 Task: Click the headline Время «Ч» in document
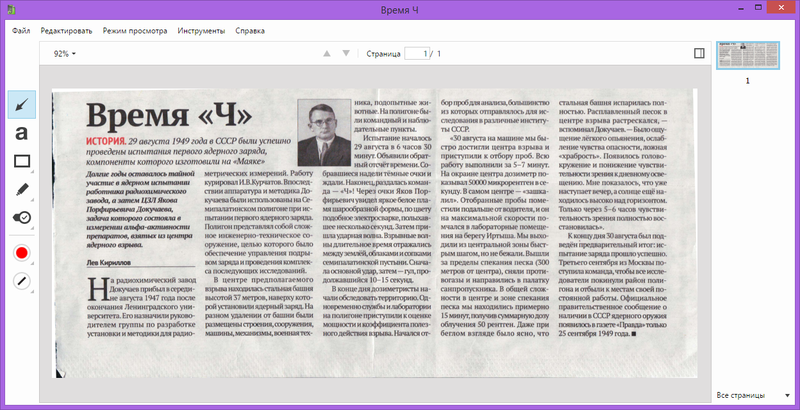click(169, 115)
